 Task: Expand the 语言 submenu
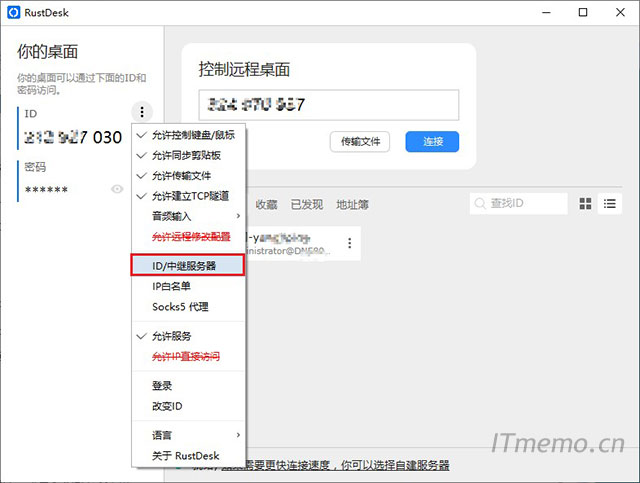point(189,435)
